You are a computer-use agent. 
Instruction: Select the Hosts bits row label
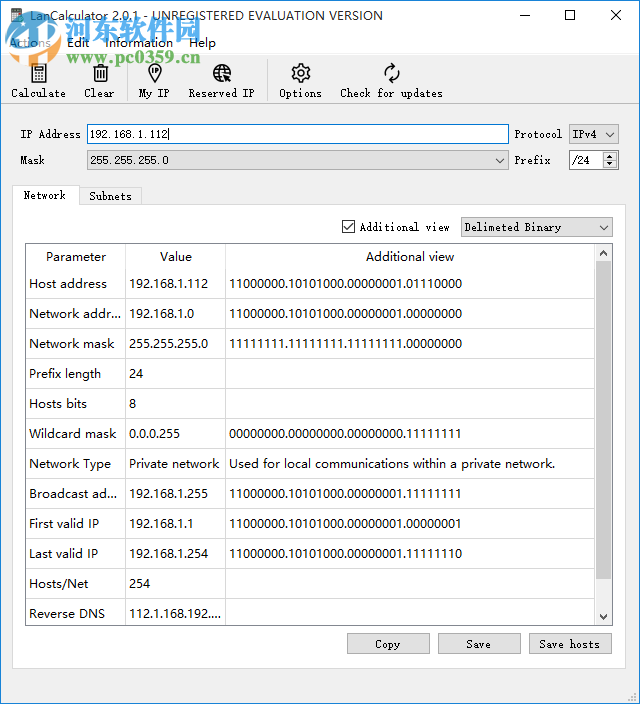pyautogui.click(x=58, y=404)
